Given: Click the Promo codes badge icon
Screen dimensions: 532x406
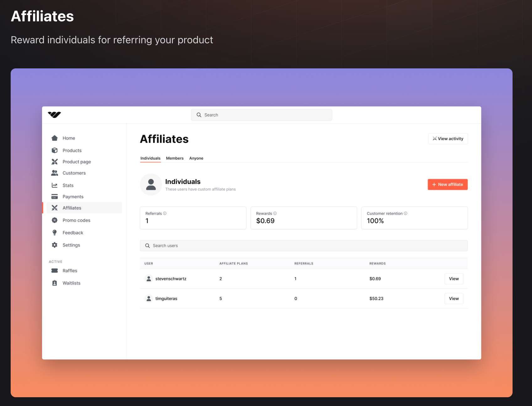Looking at the screenshot, I should tap(55, 220).
